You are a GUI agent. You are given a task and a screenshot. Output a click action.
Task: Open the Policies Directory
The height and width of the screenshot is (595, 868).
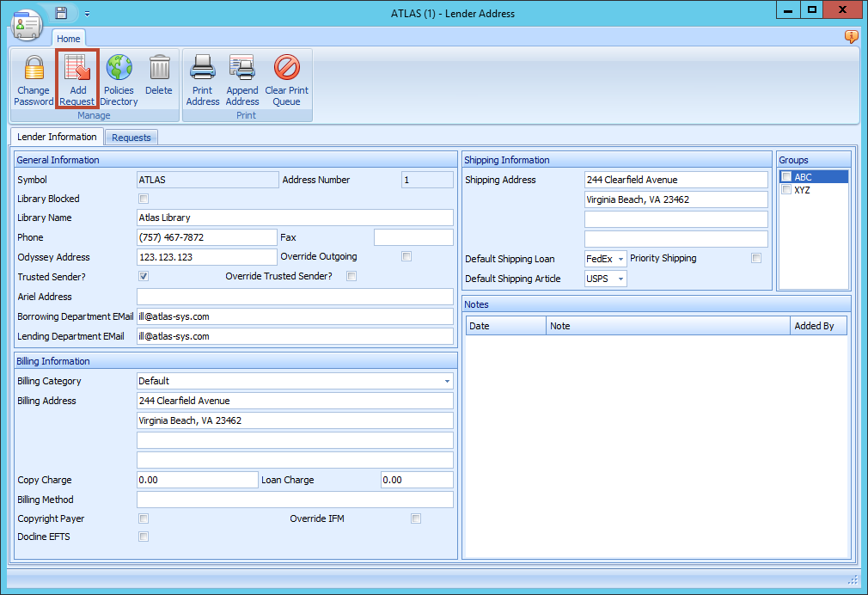119,69
